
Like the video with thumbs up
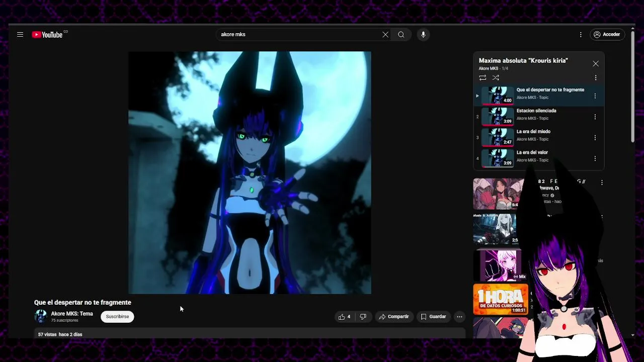tap(345, 317)
